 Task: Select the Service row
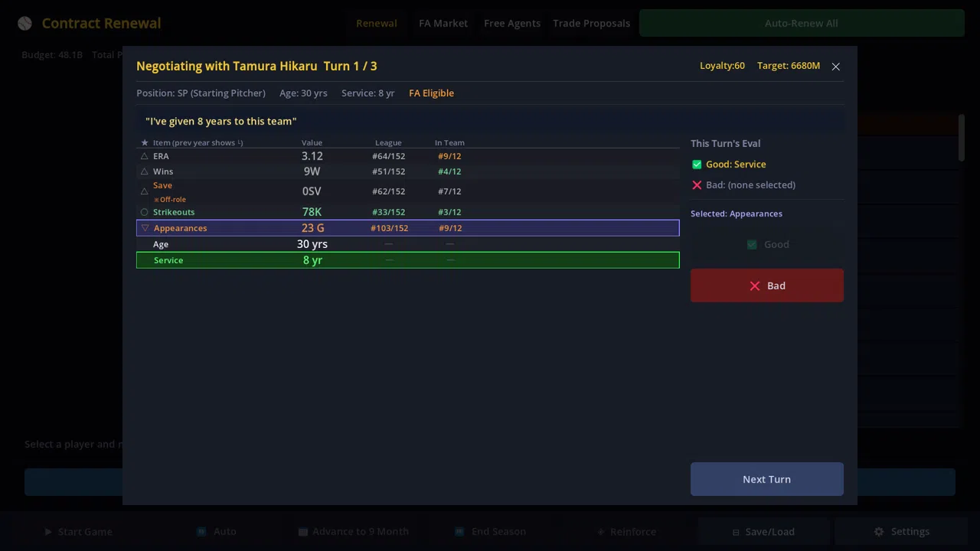pos(408,260)
